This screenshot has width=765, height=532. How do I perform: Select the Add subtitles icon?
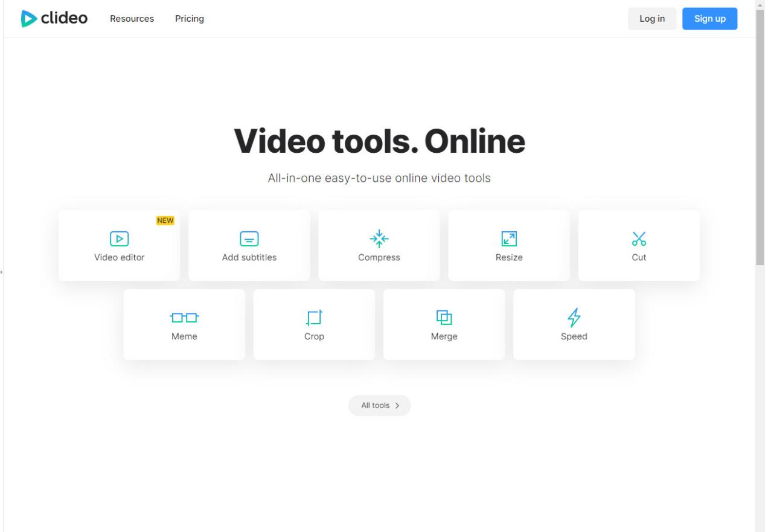click(x=249, y=239)
